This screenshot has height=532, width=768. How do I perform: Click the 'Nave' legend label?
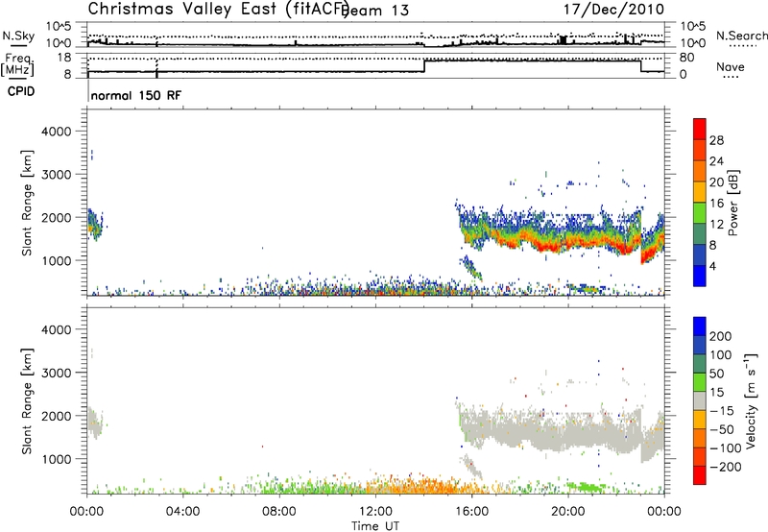pyautogui.click(x=731, y=66)
